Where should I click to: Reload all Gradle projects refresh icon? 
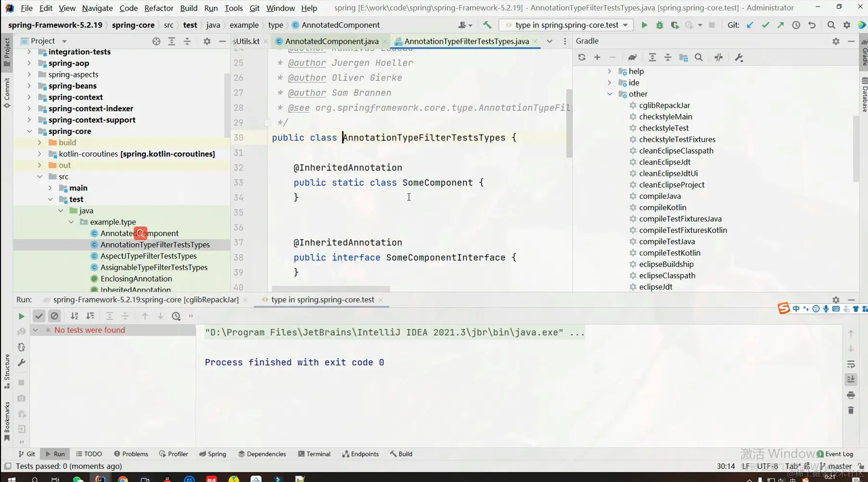582,57
